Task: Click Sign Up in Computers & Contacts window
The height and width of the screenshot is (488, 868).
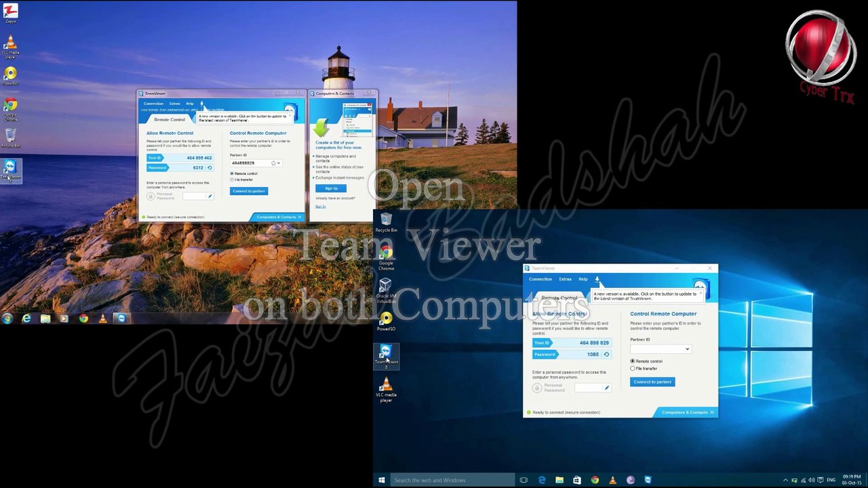Action: click(x=331, y=188)
